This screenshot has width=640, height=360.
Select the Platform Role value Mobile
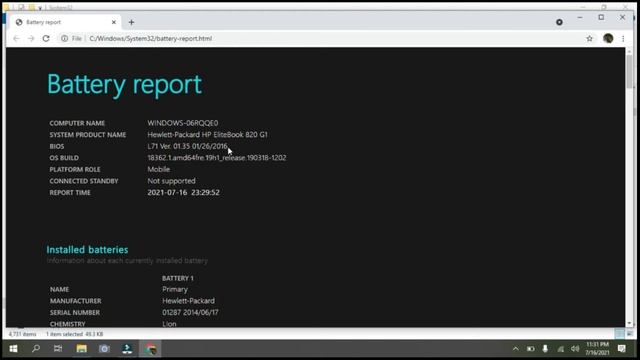pyautogui.click(x=159, y=169)
